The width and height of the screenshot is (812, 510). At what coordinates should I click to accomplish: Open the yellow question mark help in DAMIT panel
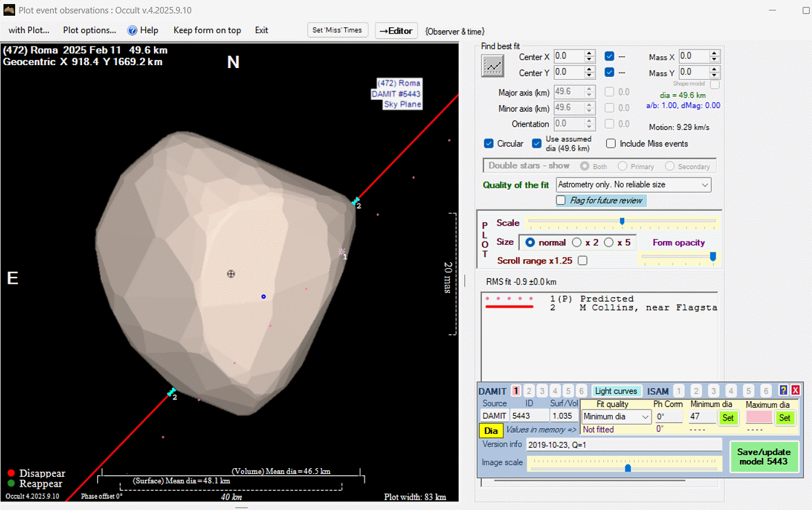[x=784, y=390]
